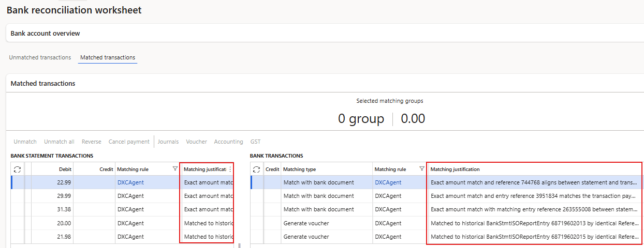Click DXCAgent in the 29.99 debit row
The height and width of the screenshot is (248, 644).
point(130,196)
